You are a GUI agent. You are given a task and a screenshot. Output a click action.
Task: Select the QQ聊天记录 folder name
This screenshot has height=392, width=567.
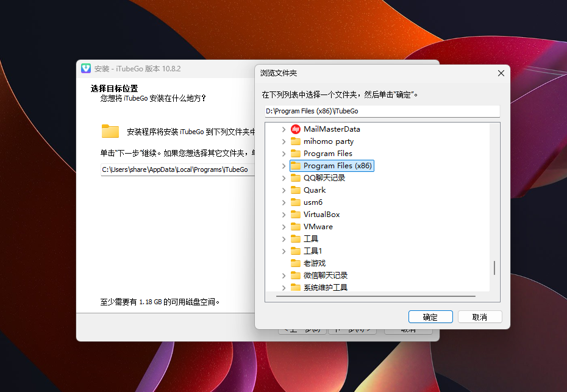pos(324,178)
